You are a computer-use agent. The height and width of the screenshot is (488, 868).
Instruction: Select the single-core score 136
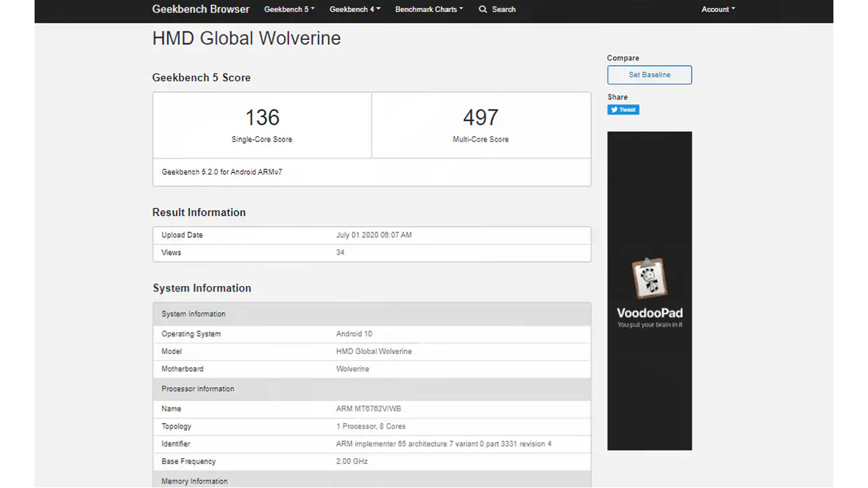coord(262,117)
